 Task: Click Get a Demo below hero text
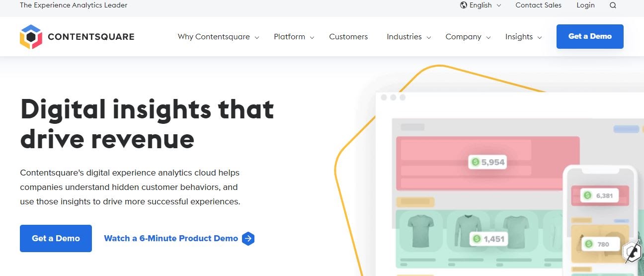coord(56,238)
